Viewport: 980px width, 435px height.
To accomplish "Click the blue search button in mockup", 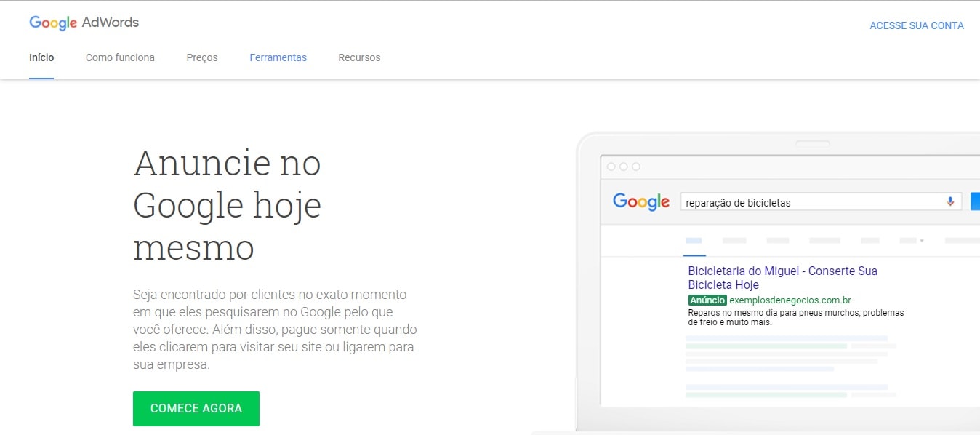I will point(975,201).
